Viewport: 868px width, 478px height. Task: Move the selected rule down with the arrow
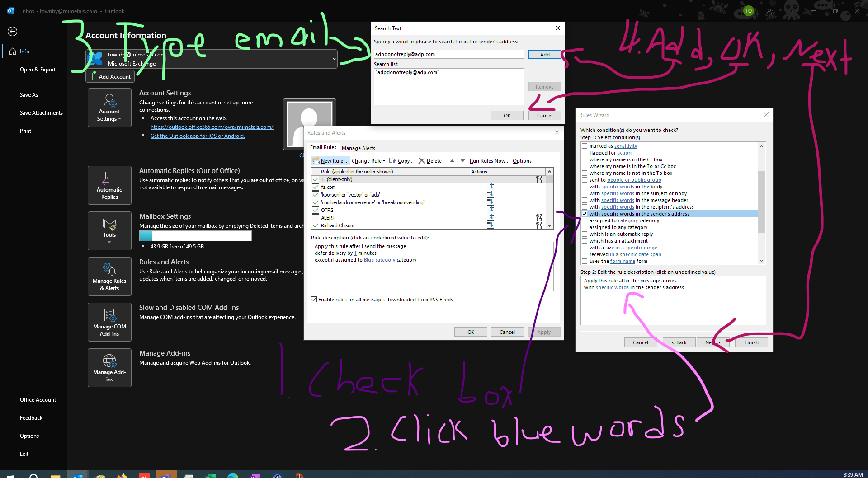tap(462, 161)
